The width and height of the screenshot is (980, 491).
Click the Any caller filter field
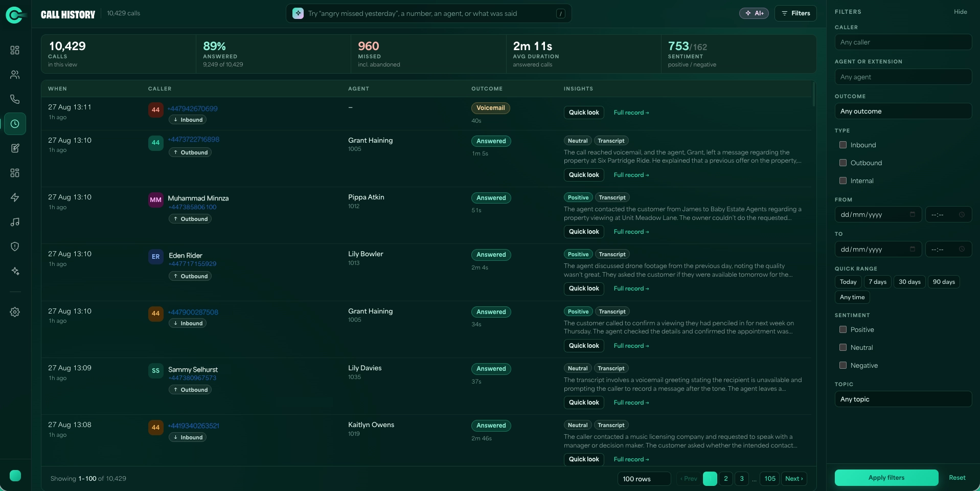click(903, 42)
